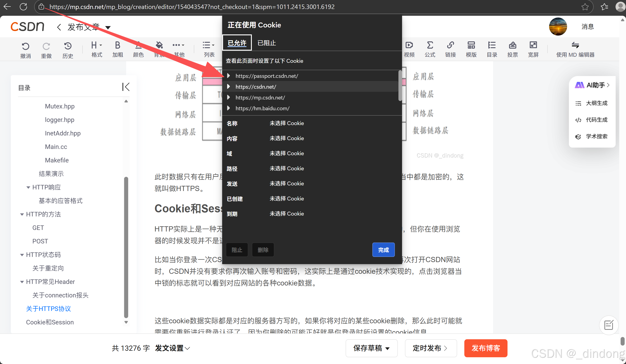Click the 完成 button in cookie dialog

(383, 250)
